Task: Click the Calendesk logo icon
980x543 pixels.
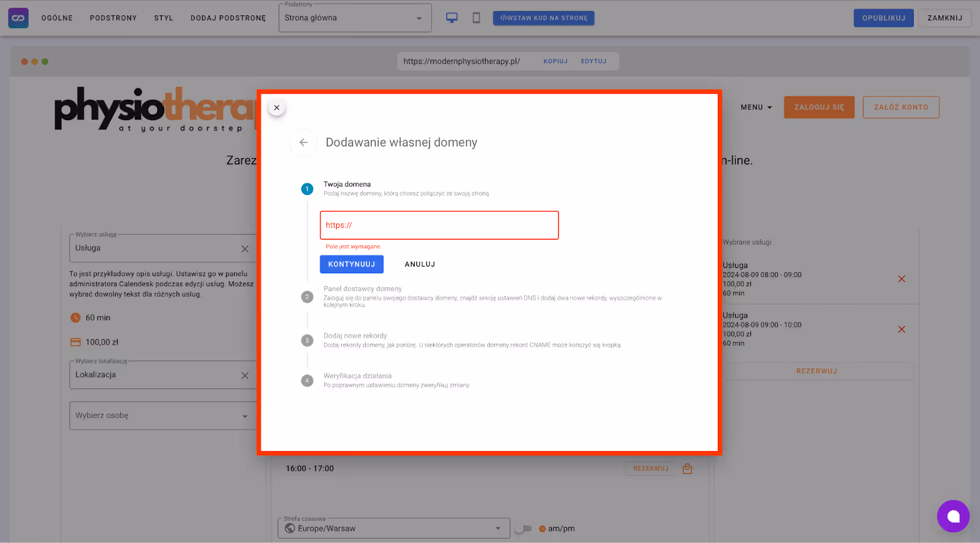Action: coord(18,18)
